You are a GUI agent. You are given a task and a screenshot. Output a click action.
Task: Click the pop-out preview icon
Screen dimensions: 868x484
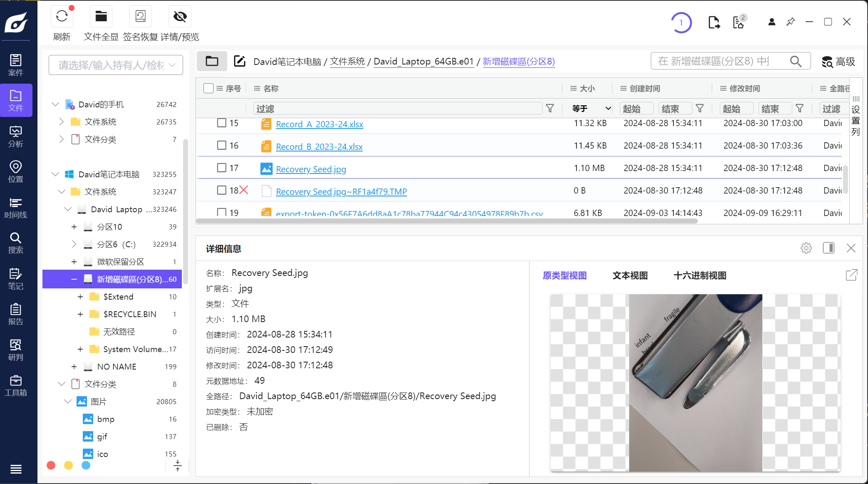point(851,275)
